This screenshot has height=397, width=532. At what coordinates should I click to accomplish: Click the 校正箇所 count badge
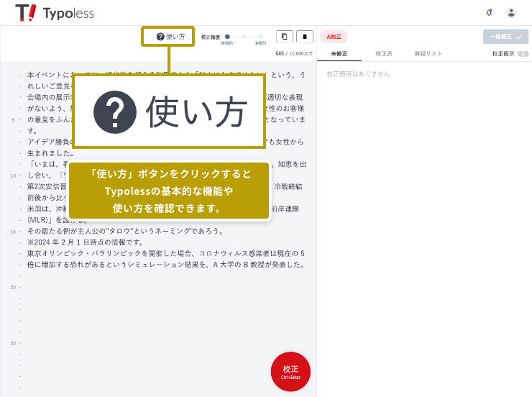523,54
